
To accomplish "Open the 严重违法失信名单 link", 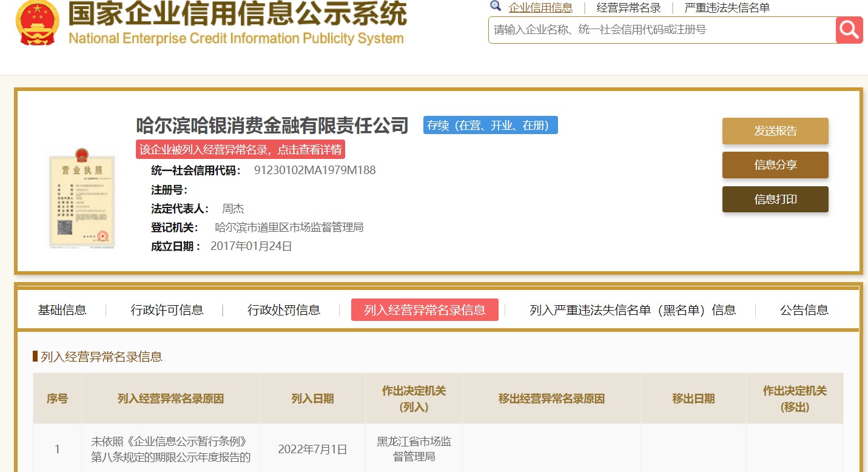I will (727, 8).
